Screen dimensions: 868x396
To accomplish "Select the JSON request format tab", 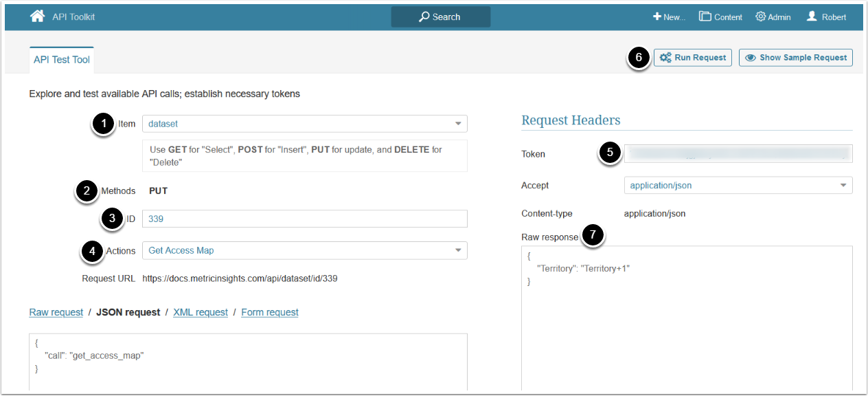I will click(x=128, y=312).
